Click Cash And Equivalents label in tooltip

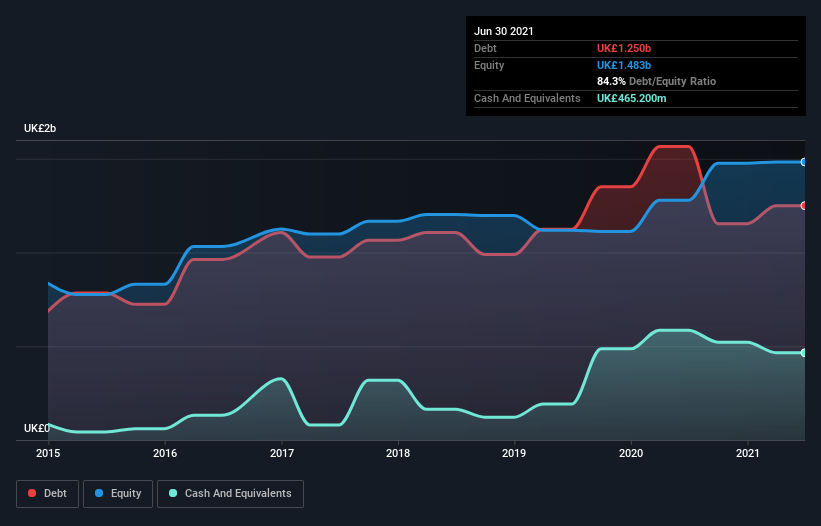tap(527, 98)
